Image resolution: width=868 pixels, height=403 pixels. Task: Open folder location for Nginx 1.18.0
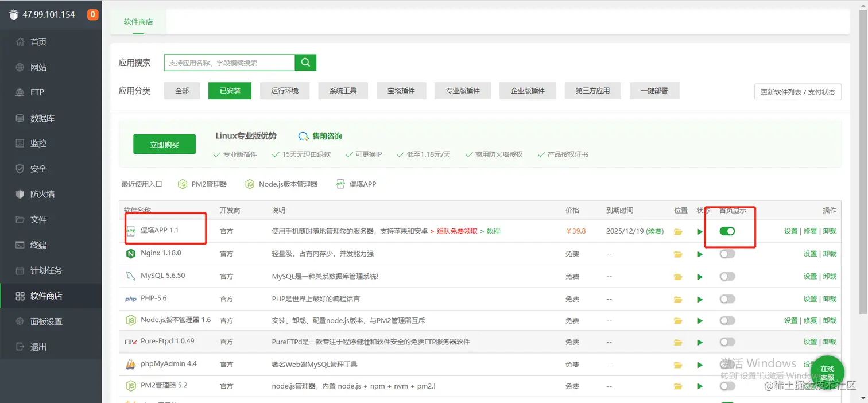(x=678, y=254)
